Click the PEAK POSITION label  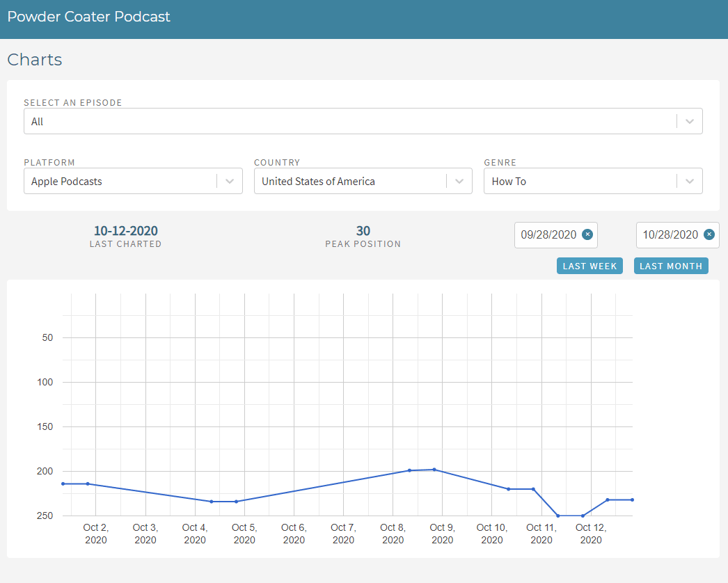point(363,244)
